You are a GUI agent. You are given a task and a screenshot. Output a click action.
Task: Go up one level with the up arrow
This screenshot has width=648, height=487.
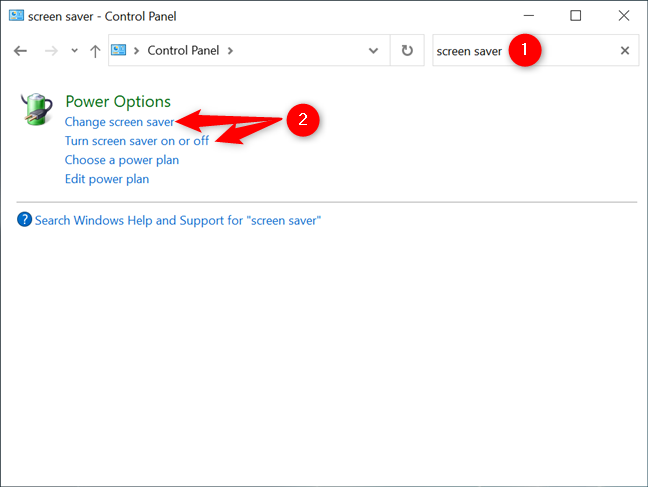pos(95,51)
